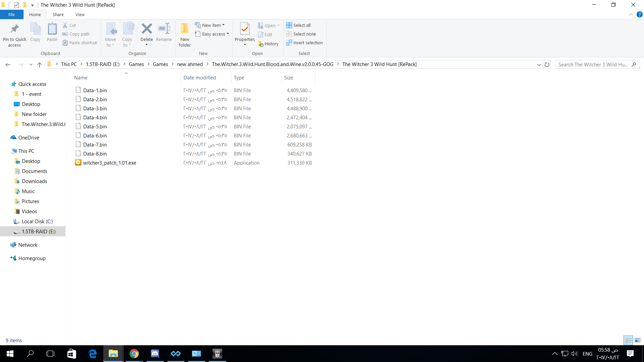
Task: Open Microsoft Edge from taskbar
Action: coord(93,354)
